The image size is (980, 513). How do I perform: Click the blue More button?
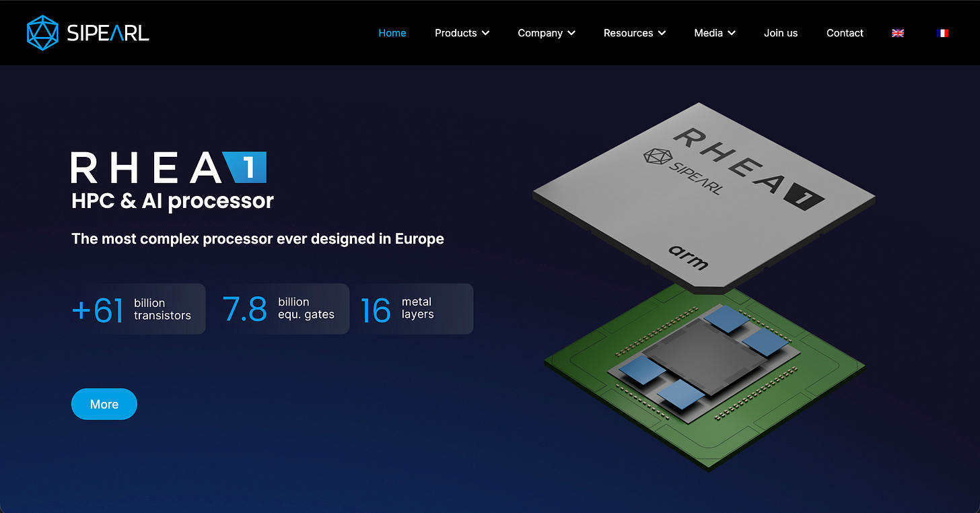[x=104, y=404]
